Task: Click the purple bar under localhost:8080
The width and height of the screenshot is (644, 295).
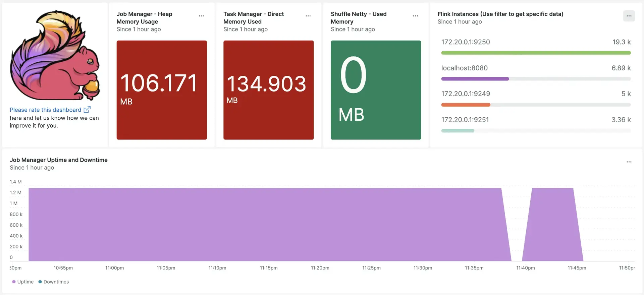Action: [475, 79]
